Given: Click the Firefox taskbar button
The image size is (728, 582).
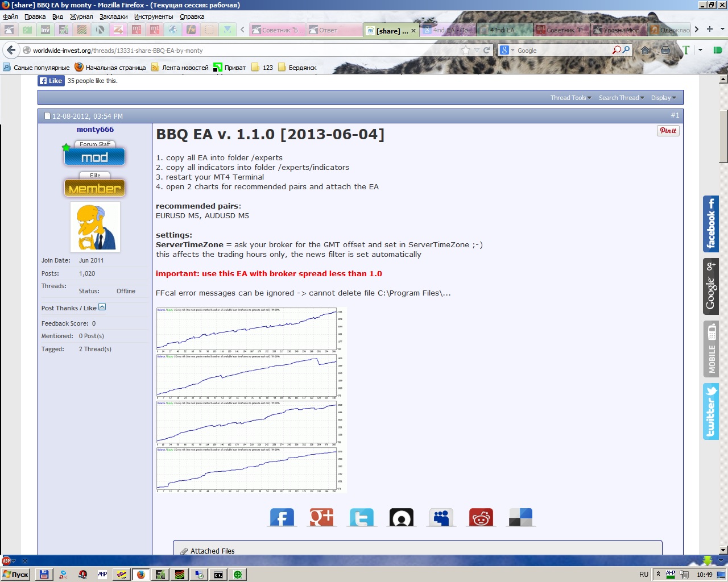Looking at the screenshot, I should [140, 574].
